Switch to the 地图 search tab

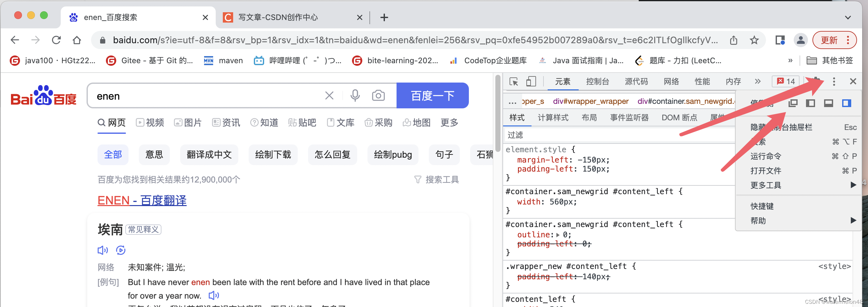point(417,123)
